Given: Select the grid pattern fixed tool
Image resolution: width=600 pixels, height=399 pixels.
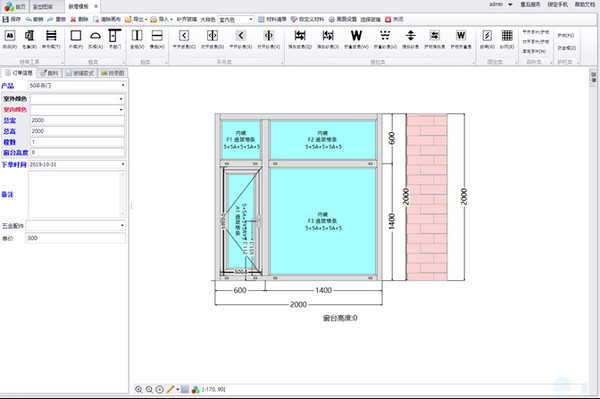Looking at the screenshot, I should point(507,36).
